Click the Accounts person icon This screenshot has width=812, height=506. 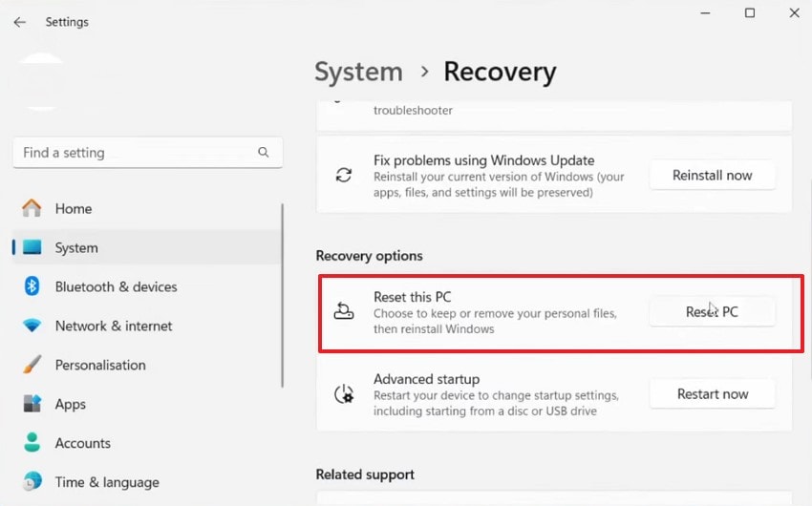coord(32,443)
